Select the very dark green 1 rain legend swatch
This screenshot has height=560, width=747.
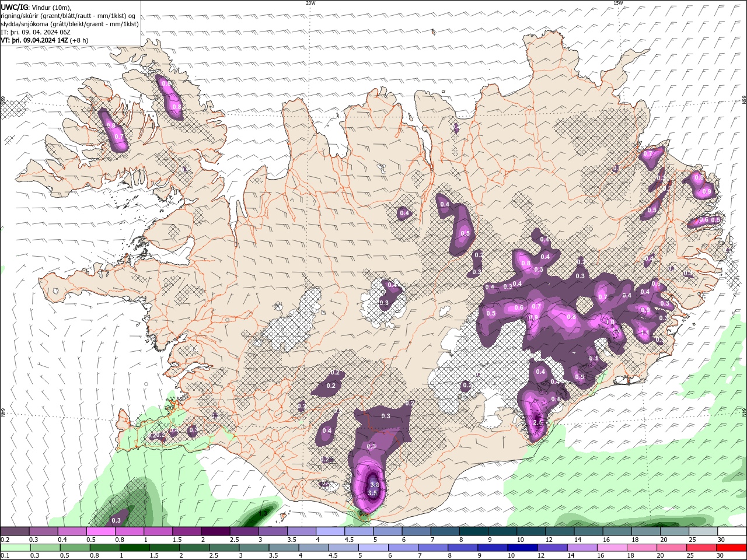pos(134,548)
